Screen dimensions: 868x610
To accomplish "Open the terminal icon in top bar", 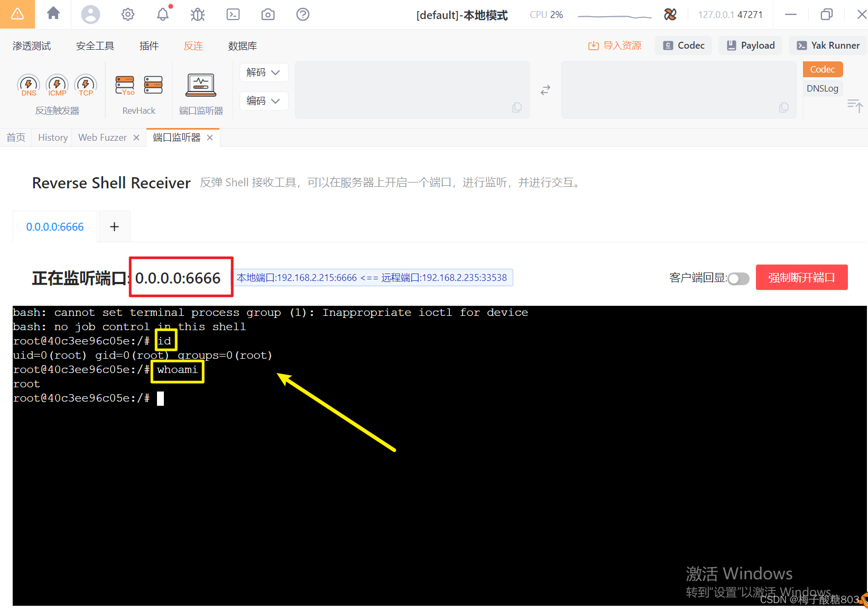I will [x=233, y=14].
